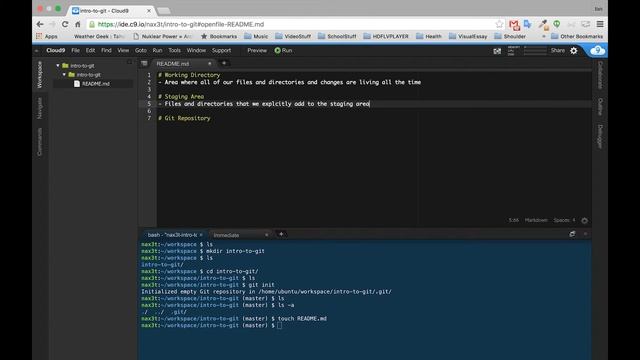Open the Goto menu
The height and width of the screenshot is (360, 640).
point(140,51)
